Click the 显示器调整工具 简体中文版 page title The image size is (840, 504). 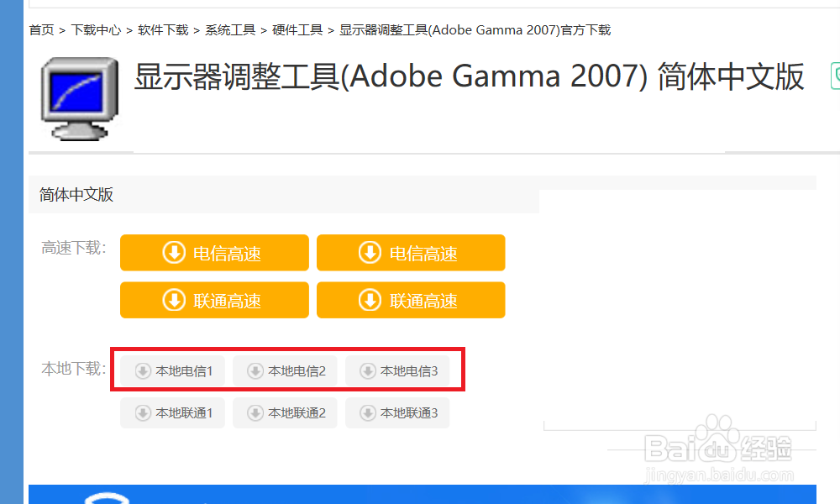[x=469, y=76]
